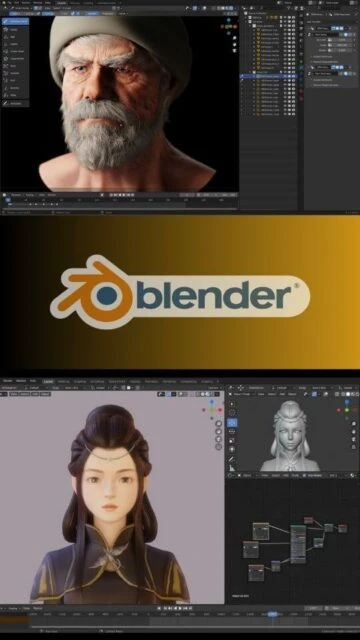Click zoom magnifier icon in old man viewport
Screen dimensions: 360x640
point(235,38)
